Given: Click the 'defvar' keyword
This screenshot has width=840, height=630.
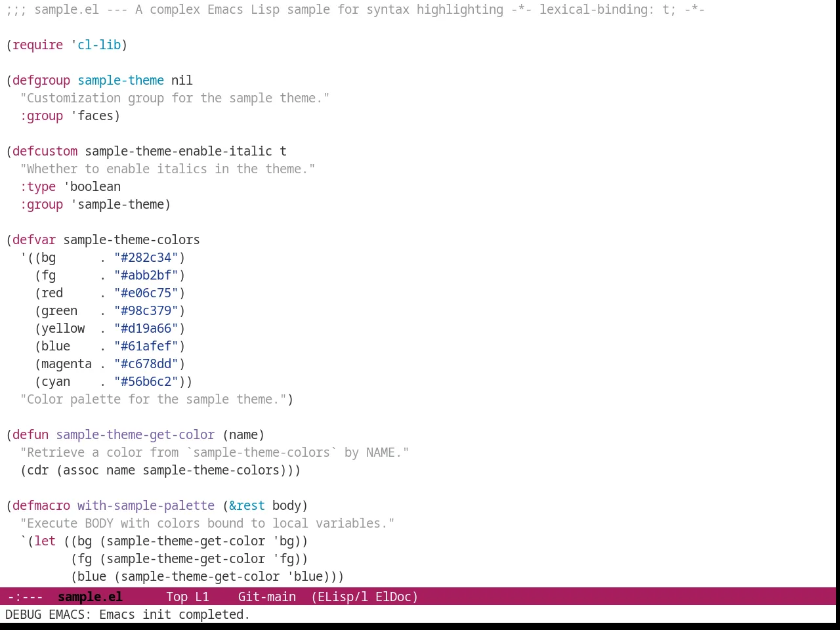Looking at the screenshot, I should point(34,240).
